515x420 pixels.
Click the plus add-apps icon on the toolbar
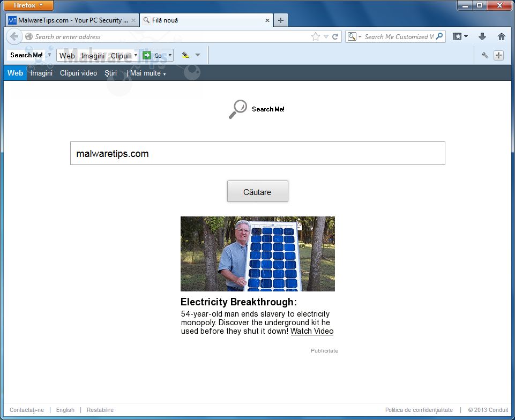pyautogui.click(x=498, y=55)
